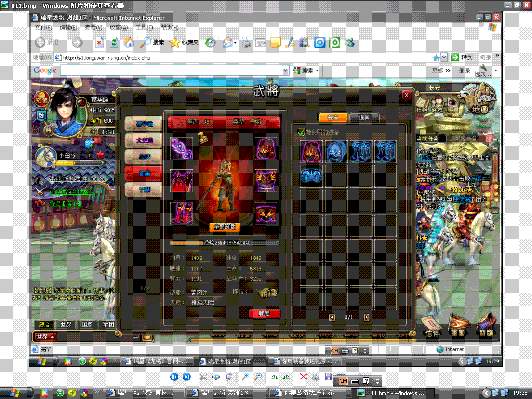Select general 徐庶 in the 武将 list

[x=144, y=156]
